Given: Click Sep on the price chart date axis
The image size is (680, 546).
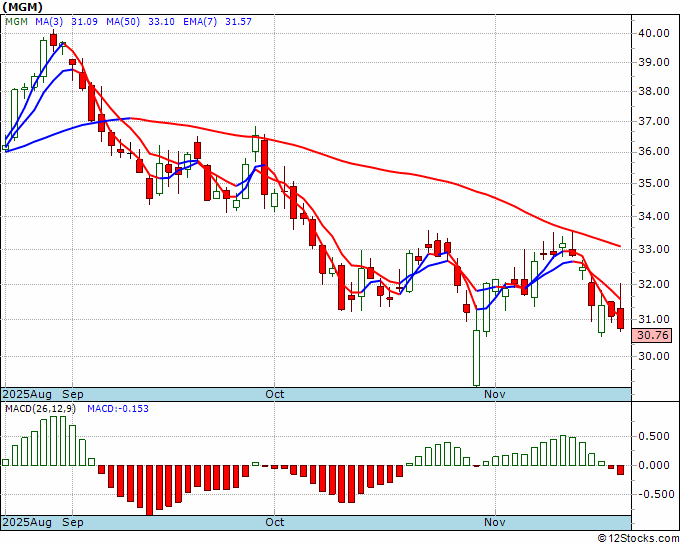Looking at the screenshot, I should pyautogui.click(x=73, y=395).
